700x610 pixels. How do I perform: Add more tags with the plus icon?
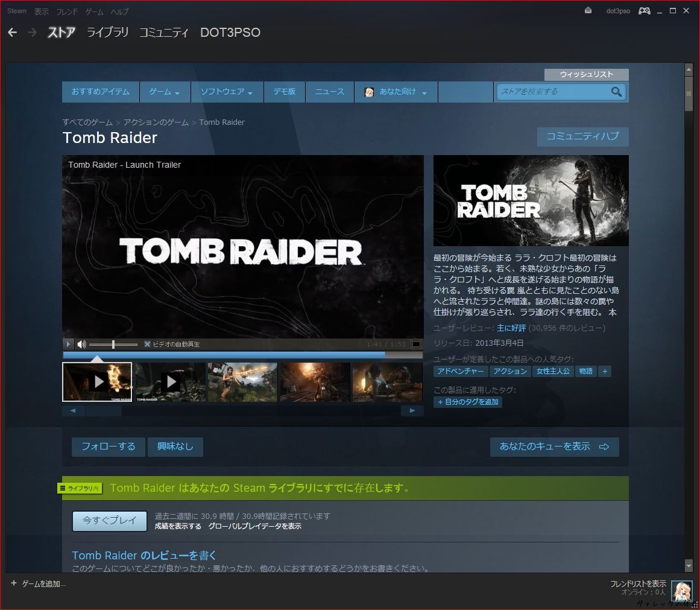point(605,371)
